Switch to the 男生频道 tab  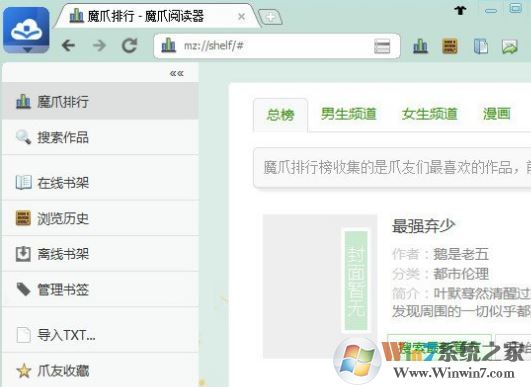tap(349, 114)
